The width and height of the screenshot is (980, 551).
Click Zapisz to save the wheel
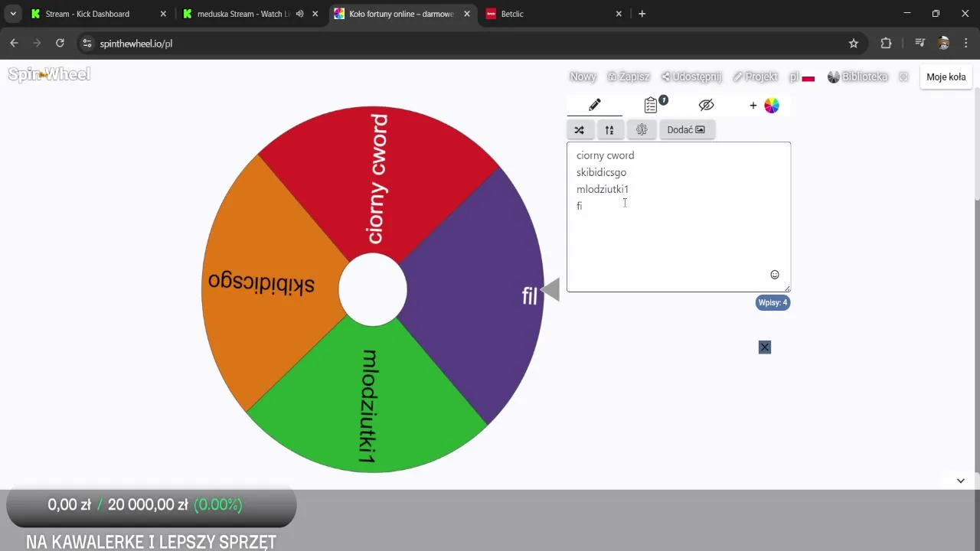point(629,77)
